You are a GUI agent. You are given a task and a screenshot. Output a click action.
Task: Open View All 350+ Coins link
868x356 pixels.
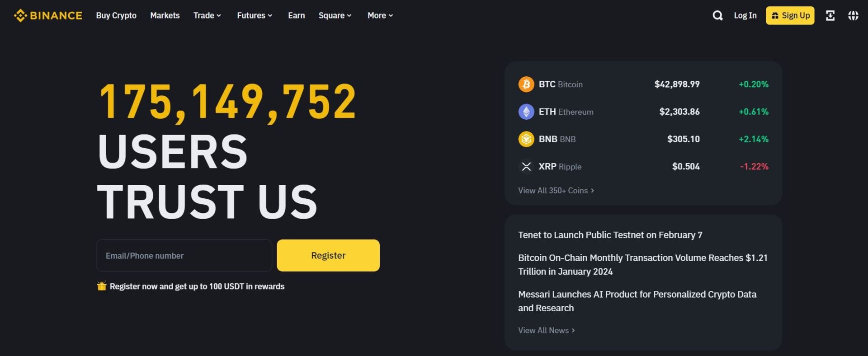(x=556, y=191)
